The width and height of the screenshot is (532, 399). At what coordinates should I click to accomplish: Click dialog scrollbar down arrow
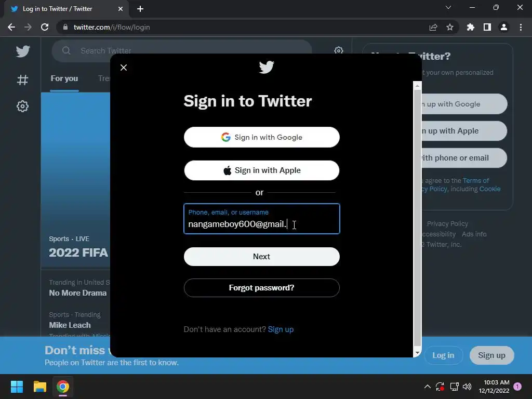[417, 353]
